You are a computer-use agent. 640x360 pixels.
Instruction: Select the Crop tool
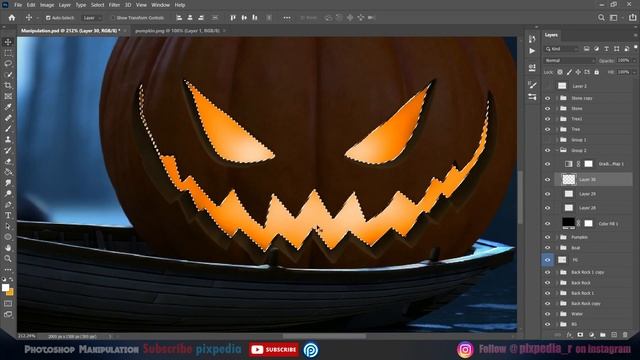pos(8,85)
